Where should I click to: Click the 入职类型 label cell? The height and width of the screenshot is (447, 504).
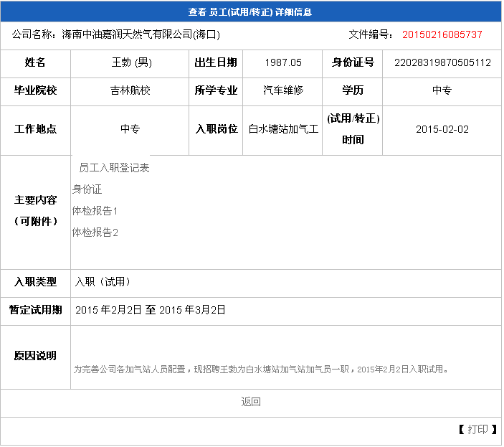click(35, 282)
